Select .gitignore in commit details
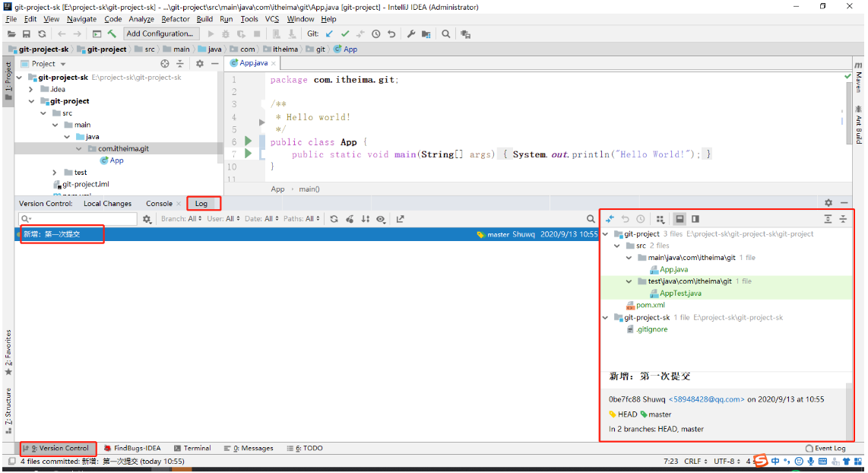Image resolution: width=868 pixels, height=473 pixels. coord(652,329)
